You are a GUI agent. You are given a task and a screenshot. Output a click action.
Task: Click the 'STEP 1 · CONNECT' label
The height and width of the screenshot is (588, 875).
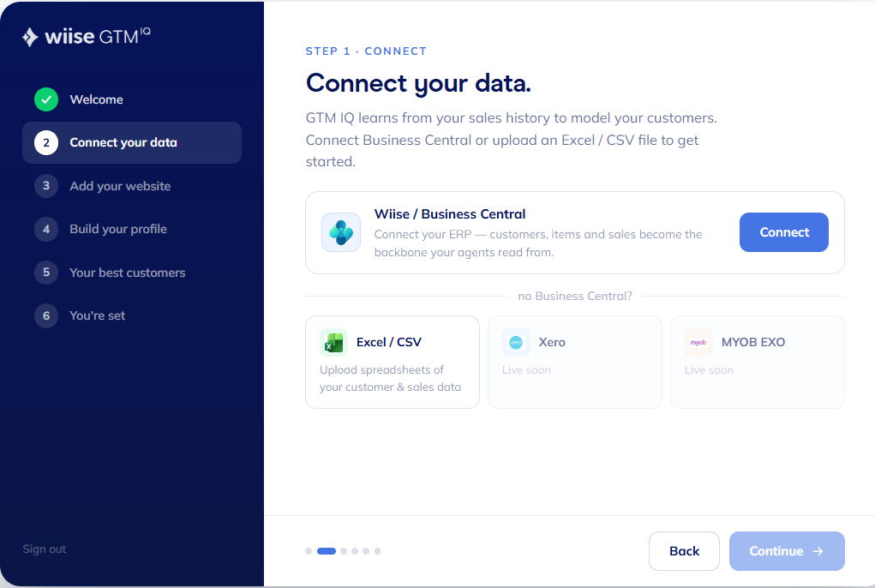point(366,51)
